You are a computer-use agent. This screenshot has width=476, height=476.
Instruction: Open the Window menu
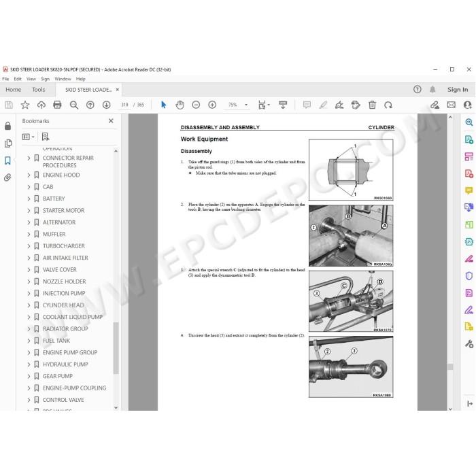(63, 79)
